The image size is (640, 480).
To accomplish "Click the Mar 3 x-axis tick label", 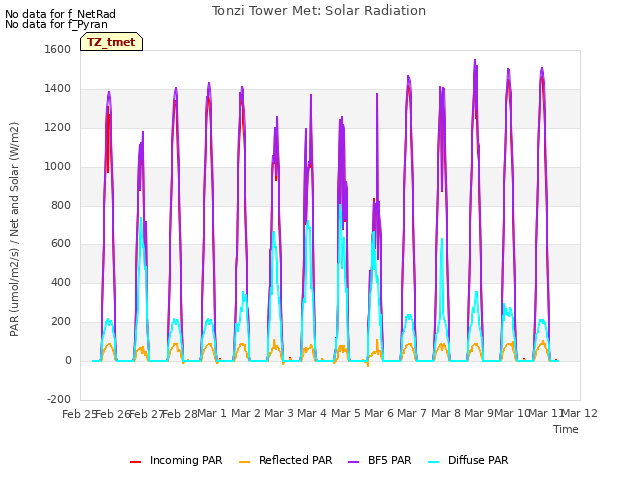I will (279, 413).
